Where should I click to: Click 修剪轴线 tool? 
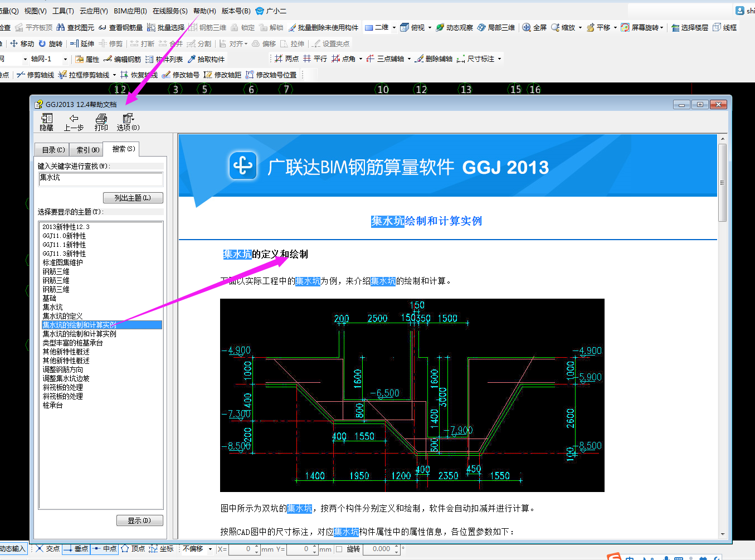(x=35, y=75)
